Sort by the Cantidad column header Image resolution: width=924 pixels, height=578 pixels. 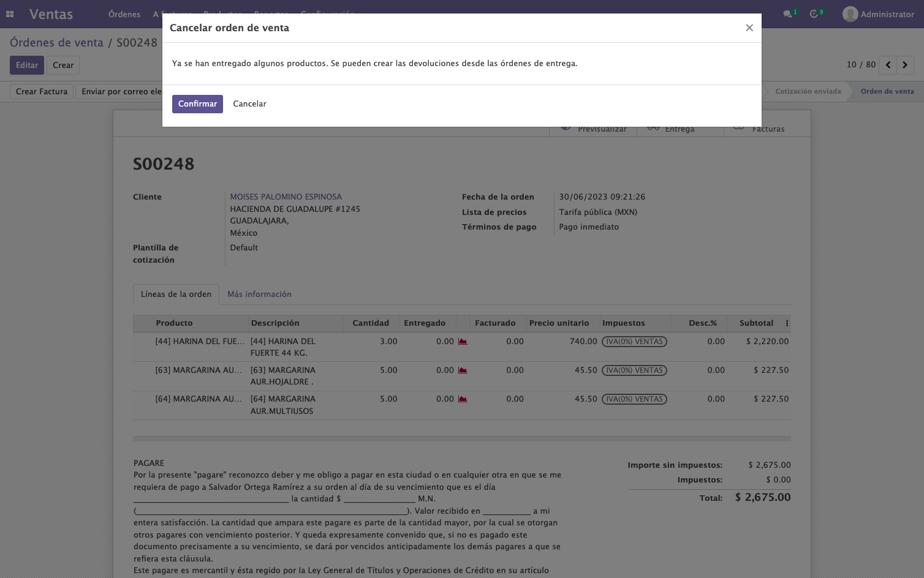371,323
